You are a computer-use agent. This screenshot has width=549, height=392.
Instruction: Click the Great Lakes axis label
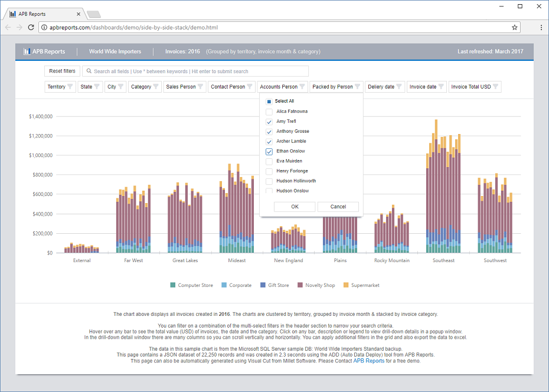pos(185,260)
